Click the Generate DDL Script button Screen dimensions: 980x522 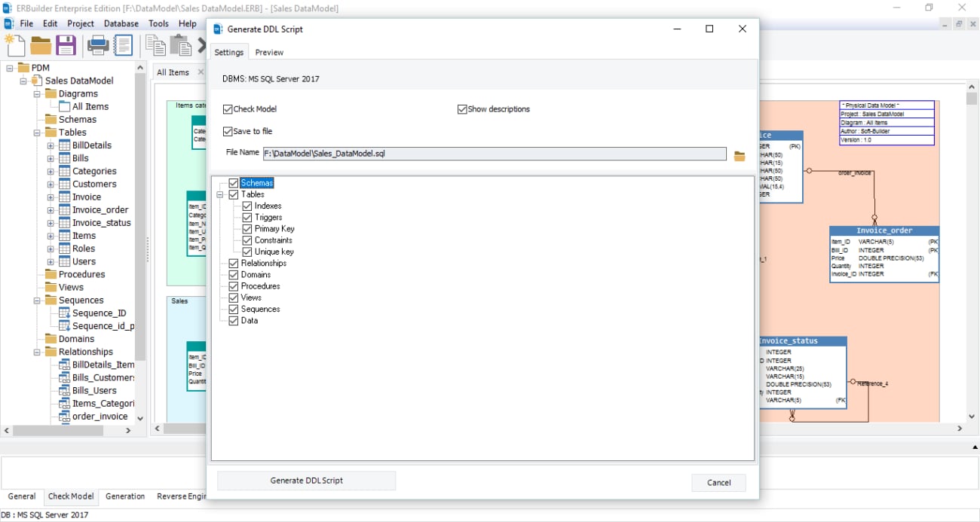pyautogui.click(x=306, y=481)
